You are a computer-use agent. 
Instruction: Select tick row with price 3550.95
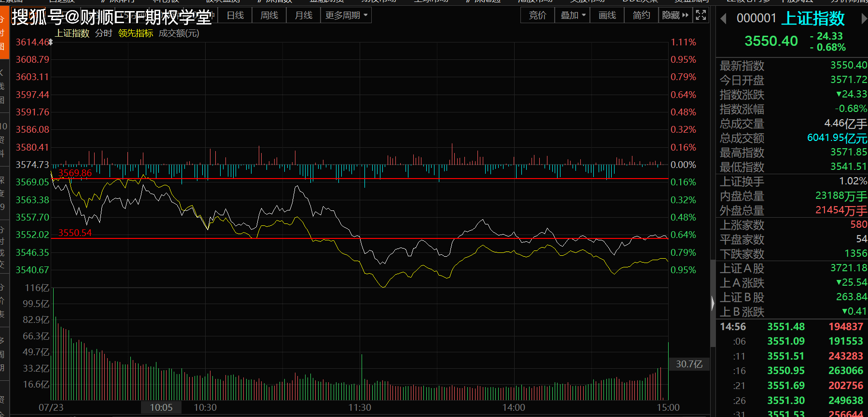click(x=793, y=371)
